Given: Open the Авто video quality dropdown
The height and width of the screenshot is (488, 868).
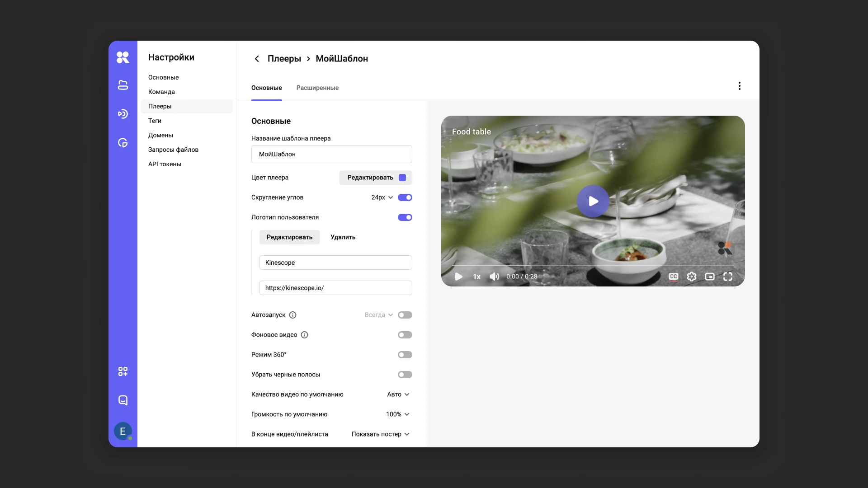Looking at the screenshot, I should (x=398, y=394).
